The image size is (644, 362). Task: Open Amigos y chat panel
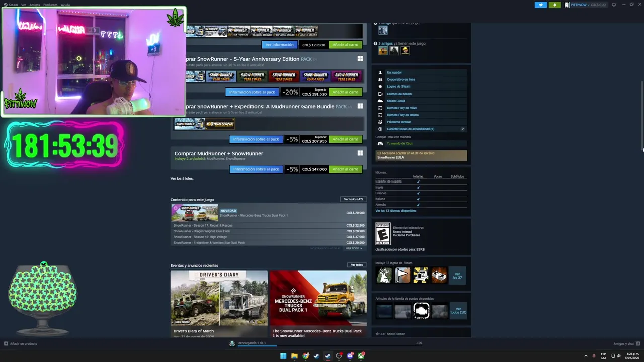point(626,344)
